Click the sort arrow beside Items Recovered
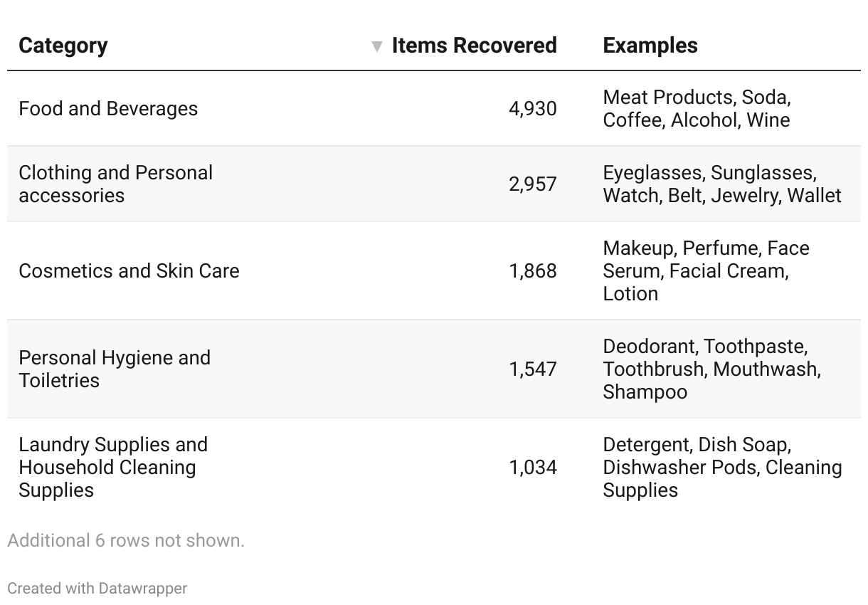 (377, 47)
